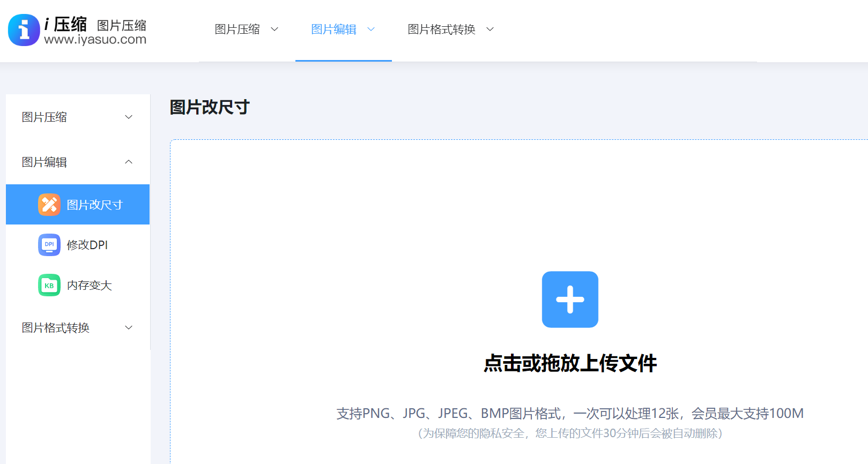
Task: Expand the sidebar 图片格式转换 chevron
Action: (x=129, y=328)
